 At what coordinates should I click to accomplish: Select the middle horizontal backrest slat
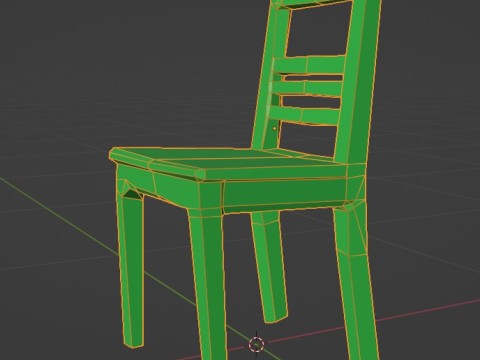click(307, 88)
